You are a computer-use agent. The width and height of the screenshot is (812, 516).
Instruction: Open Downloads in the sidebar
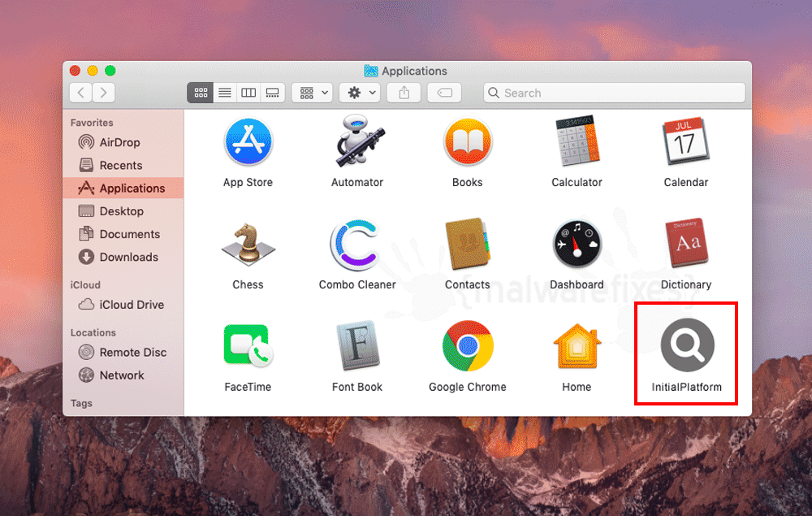pos(123,257)
